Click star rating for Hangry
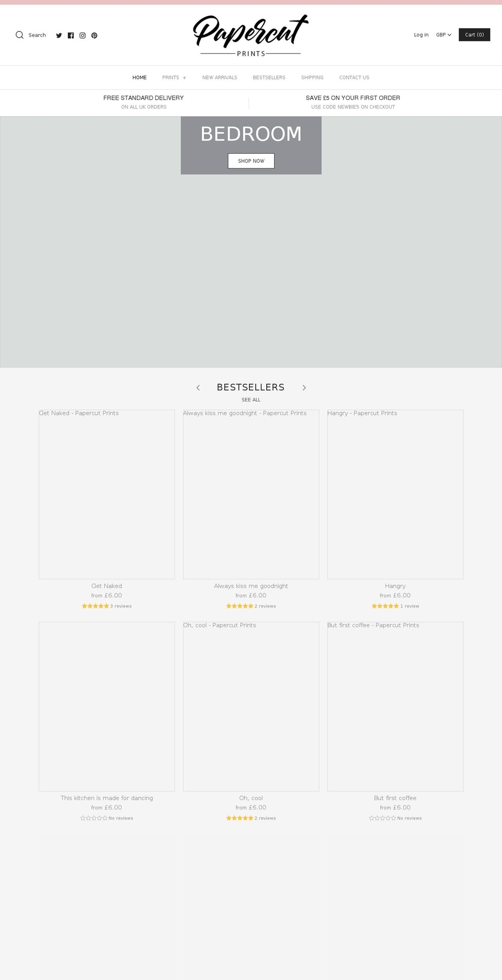 385,606
